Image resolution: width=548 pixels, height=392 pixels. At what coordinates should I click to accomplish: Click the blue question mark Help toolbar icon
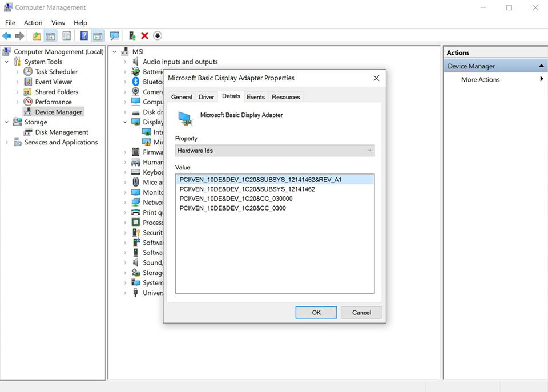click(x=84, y=35)
